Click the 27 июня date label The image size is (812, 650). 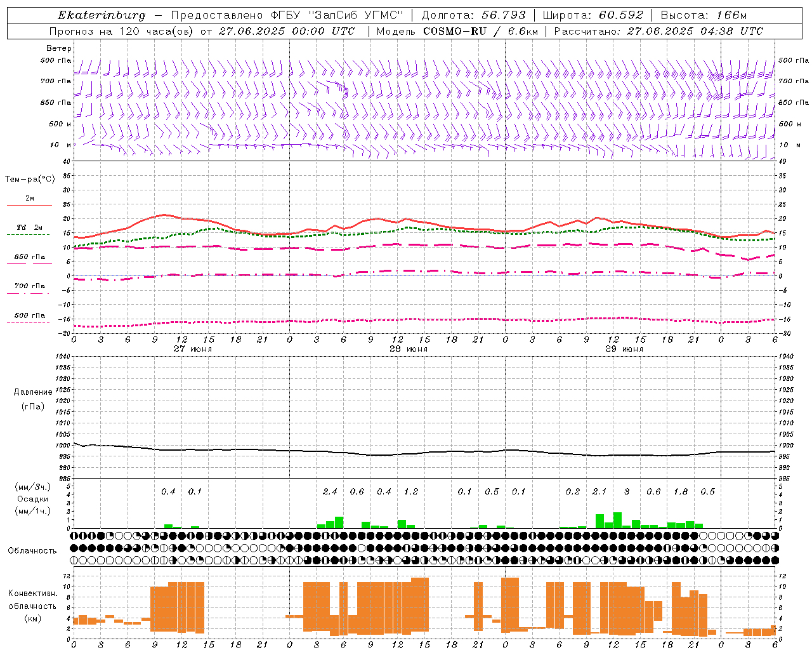pos(193,349)
